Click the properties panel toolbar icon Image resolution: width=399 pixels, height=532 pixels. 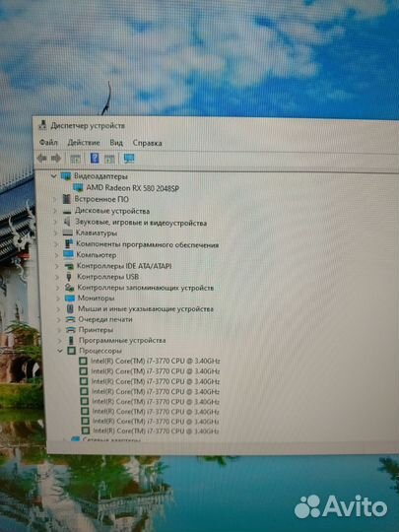pyautogui.click(x=75, y=159)
